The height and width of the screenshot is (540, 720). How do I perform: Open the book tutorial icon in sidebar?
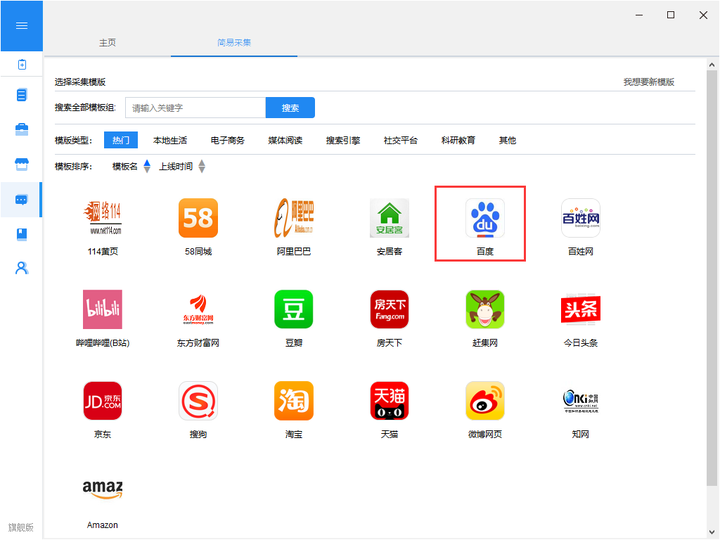pyautogui.click(x=22, y=234)
